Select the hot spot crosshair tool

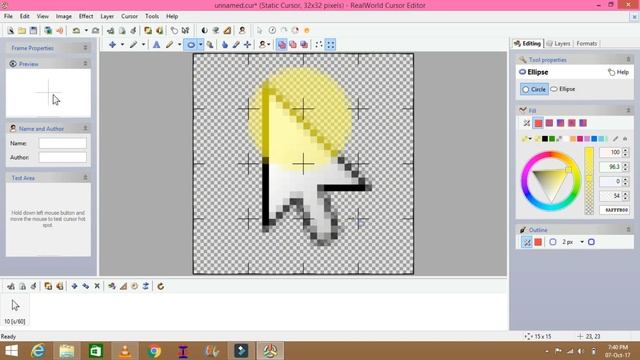click(x=247, y=45)
